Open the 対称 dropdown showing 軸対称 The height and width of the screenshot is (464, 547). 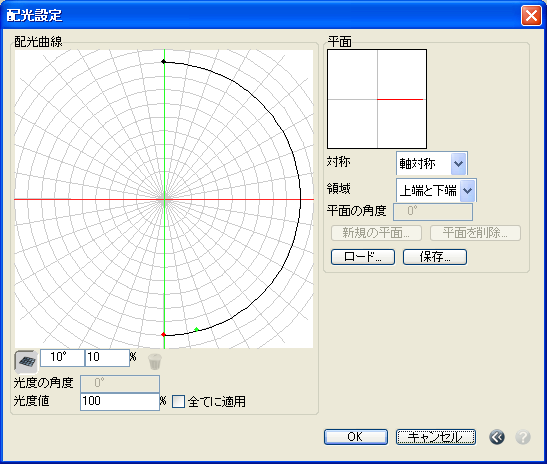coord(432,163)
